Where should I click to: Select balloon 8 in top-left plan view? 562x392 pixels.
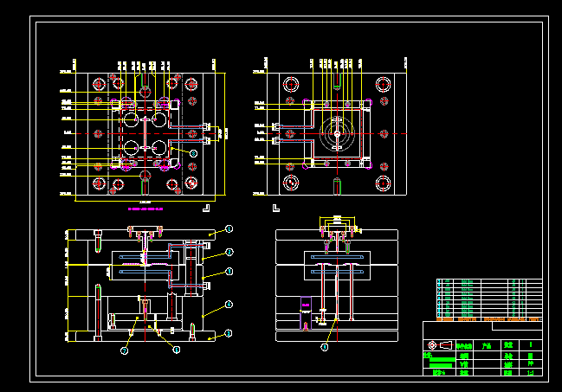point(194,153)
